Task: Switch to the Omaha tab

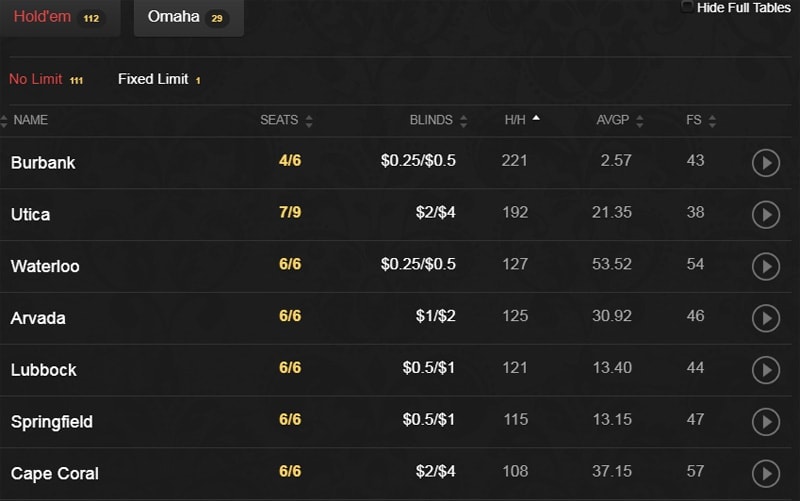Action: [188, 17]
